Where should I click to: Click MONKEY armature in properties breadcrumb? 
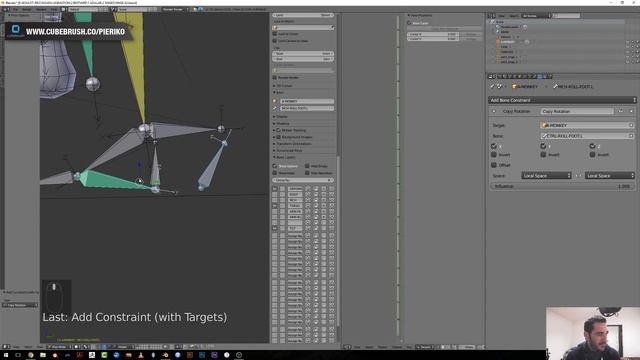click(x=525, y=87)
